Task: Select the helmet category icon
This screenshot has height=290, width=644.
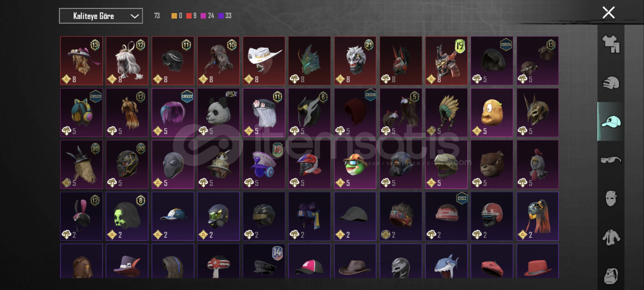Action: (x=611, y=83)
